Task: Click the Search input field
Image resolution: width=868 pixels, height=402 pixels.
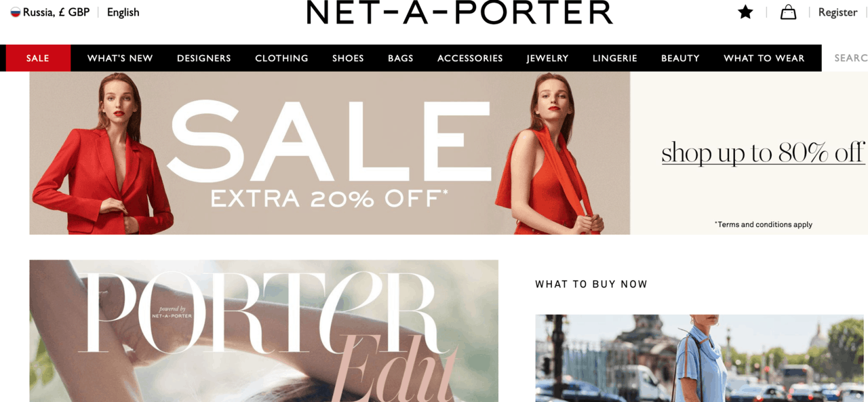Action: point(845,58)
